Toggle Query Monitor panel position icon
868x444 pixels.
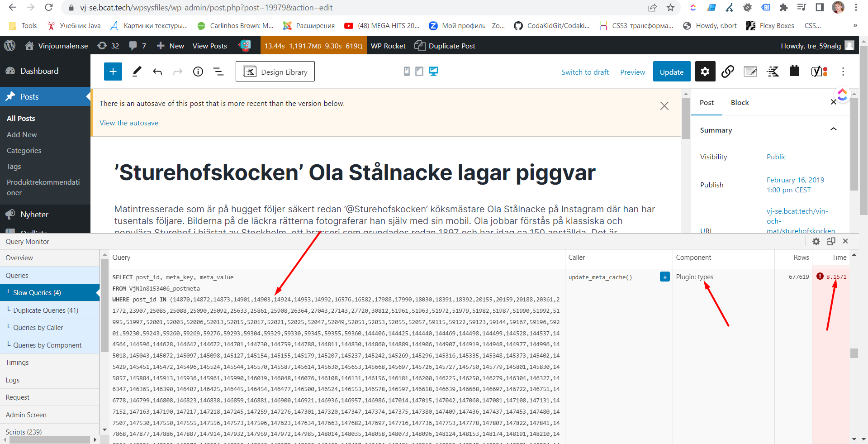(831, 241)
